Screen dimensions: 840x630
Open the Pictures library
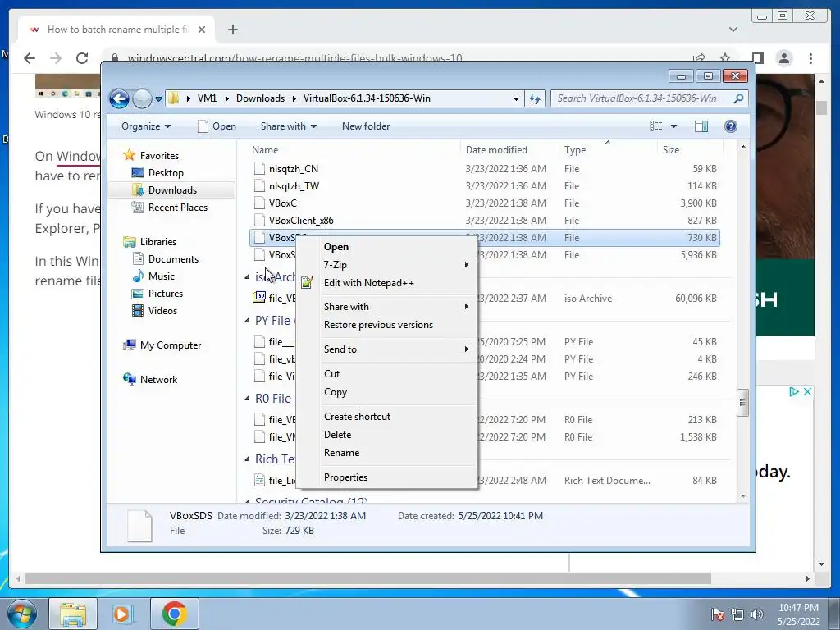pyautogui.click(x=166, y=294)
